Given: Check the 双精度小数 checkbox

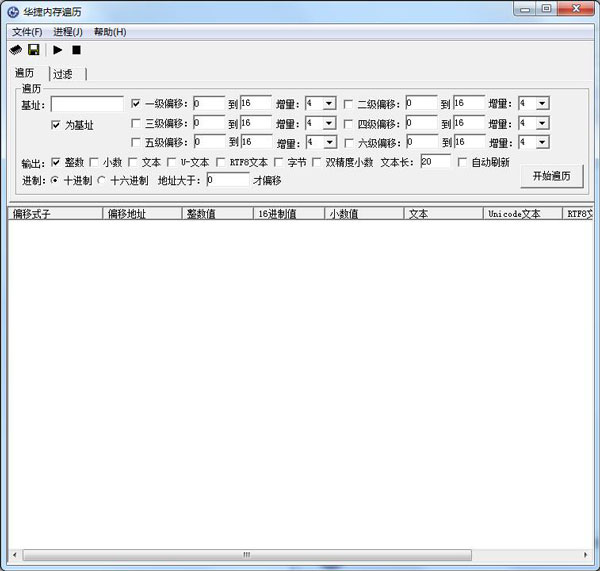Looking at the screenshot, I should coord(316,162).
